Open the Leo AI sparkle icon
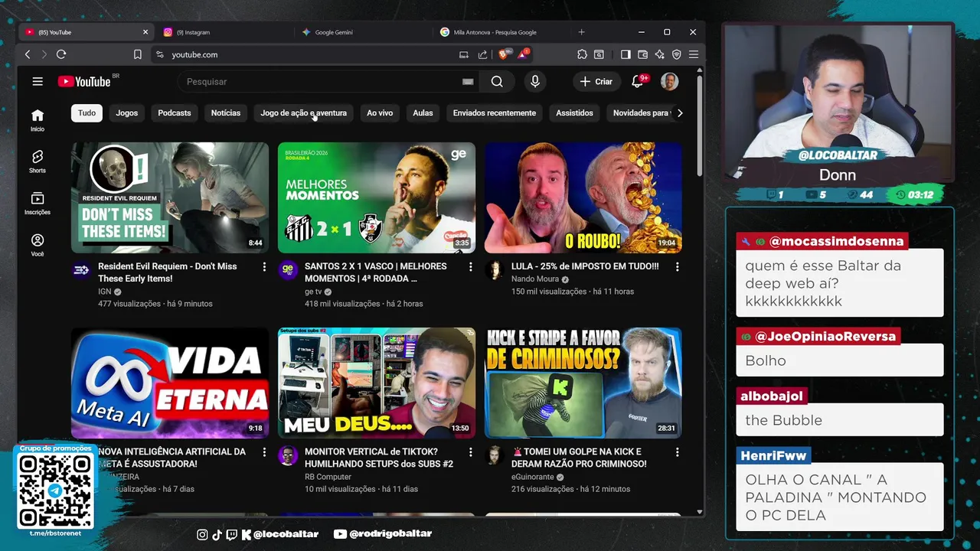Viewport: 980px width, 551px height. [x=659, y=54]
